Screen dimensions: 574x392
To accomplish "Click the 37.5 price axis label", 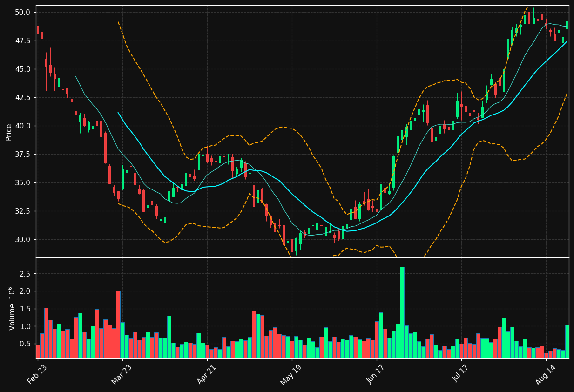I will (x=23, y=155).
